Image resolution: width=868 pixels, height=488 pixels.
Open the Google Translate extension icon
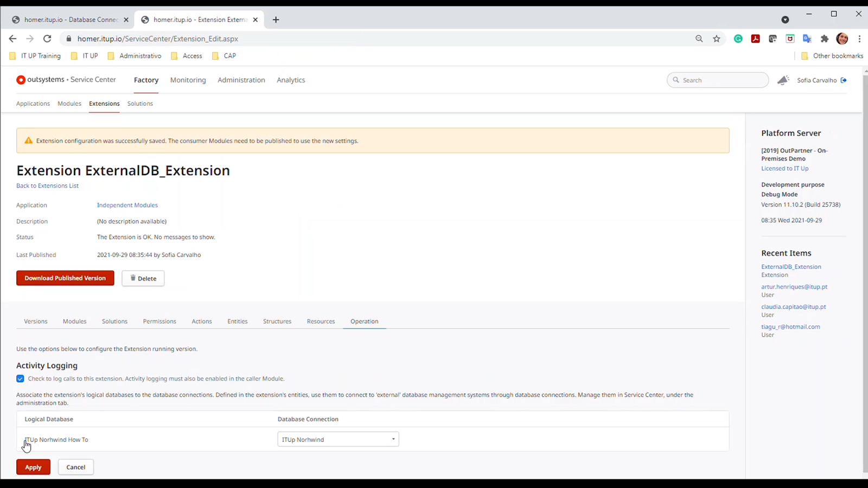pos(807,38)
